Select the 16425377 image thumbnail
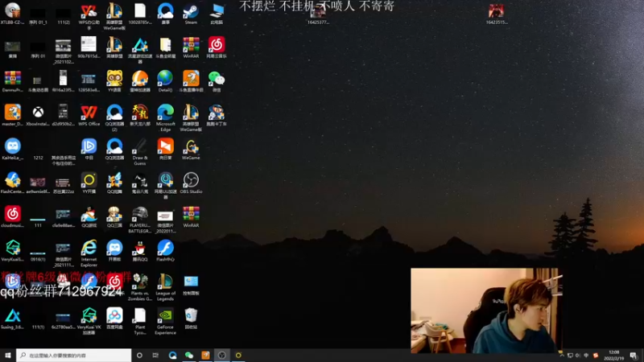 pos(318,14)
